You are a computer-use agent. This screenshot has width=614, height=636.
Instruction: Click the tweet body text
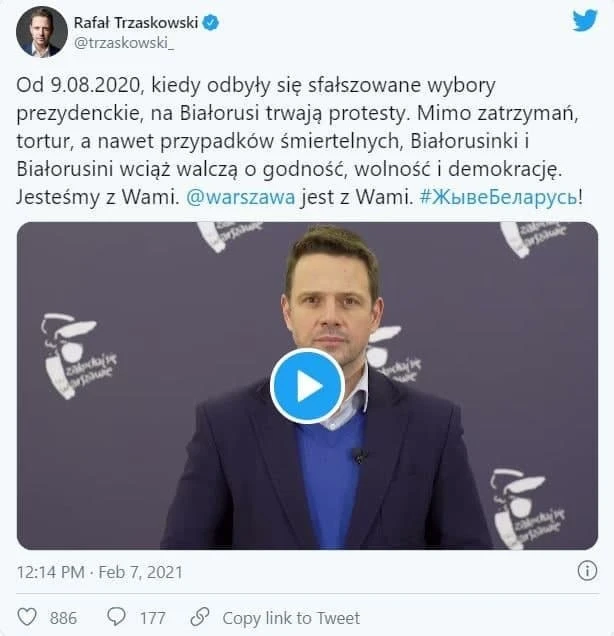pos(299,142)
